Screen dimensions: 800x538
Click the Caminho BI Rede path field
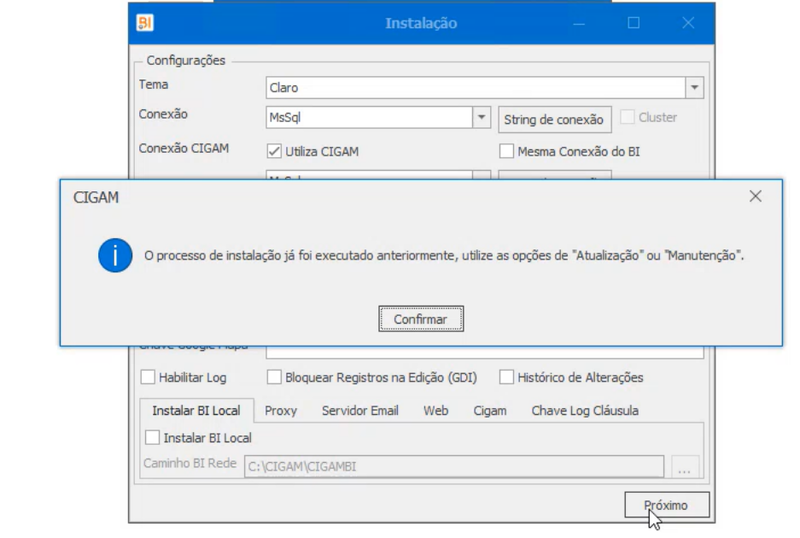[x=454, y=467]
